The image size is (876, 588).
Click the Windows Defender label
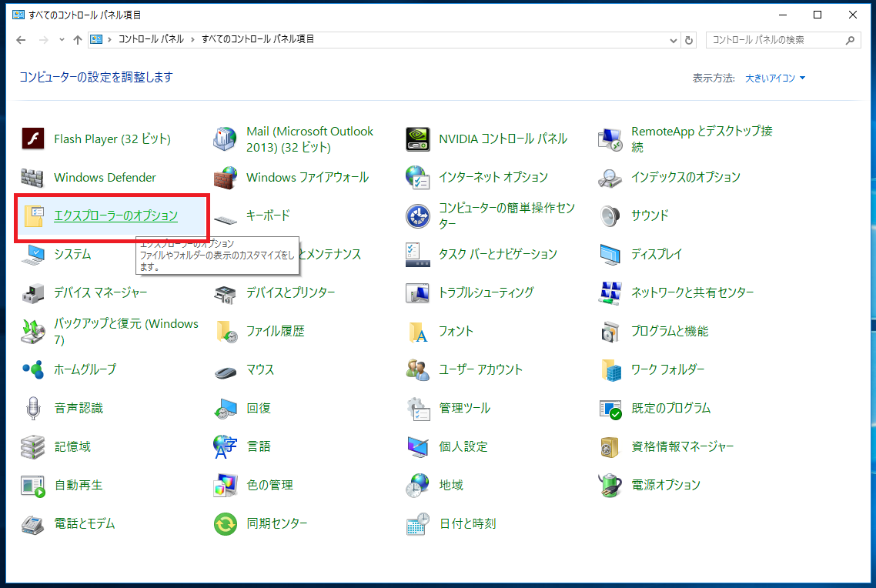click(105, 178)
